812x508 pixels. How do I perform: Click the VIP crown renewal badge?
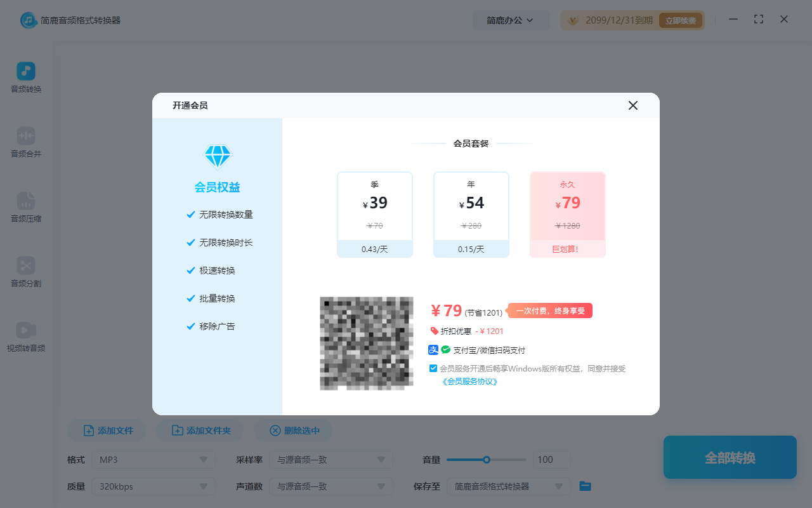573,20
